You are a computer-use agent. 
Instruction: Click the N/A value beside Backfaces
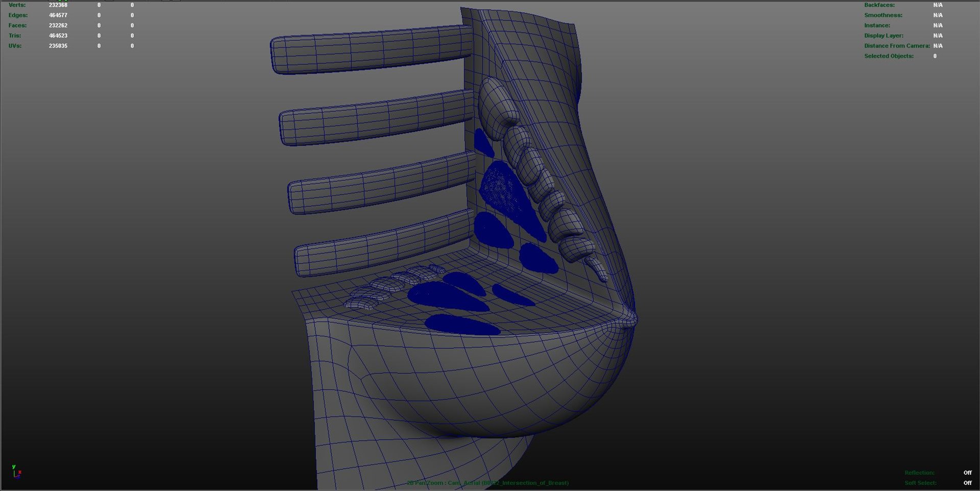[x=938, y=5]
